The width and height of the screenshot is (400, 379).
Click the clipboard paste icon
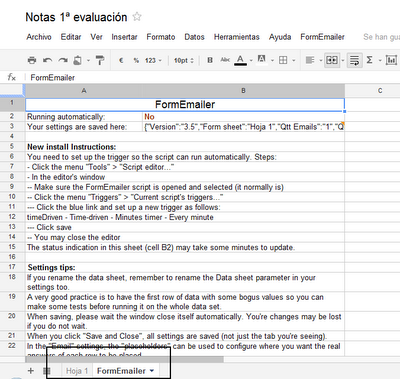tap(77, 60)
